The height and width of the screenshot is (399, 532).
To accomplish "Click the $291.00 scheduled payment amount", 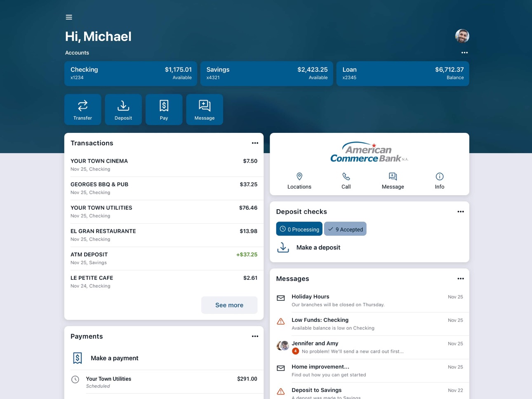I will [x=247, y=379].
